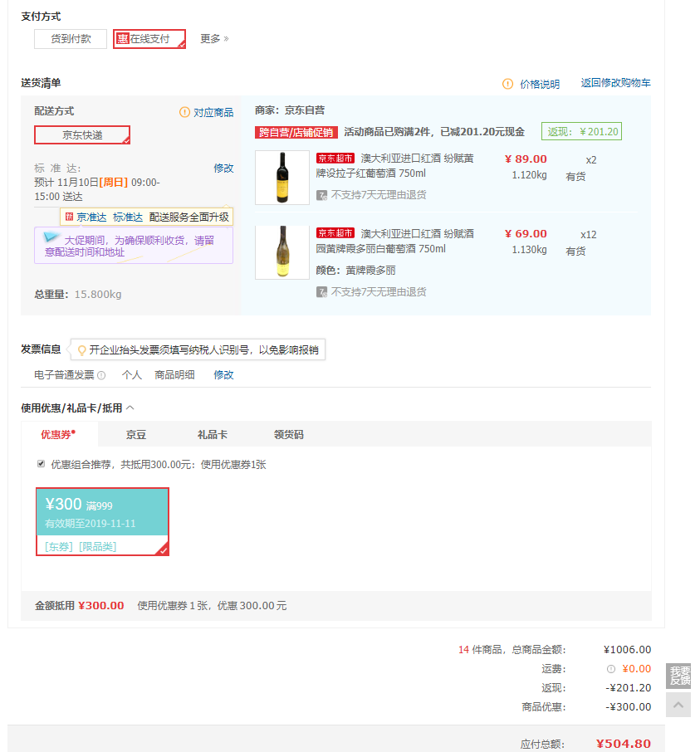Image resolution: width=700 pixels, height=752 pixels.
Task: Click red wine price ¥ 89.00
Action: [x=526, y=159]
